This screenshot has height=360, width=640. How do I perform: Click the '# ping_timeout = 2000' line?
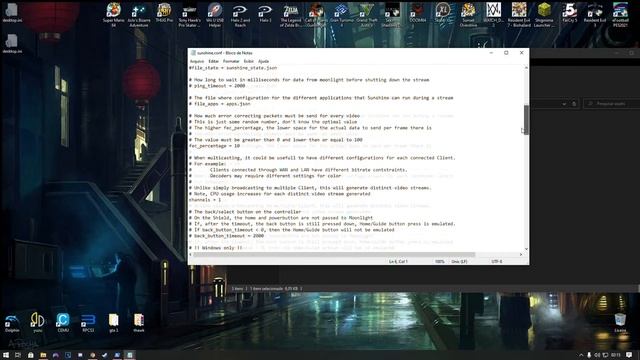(217, 86)
